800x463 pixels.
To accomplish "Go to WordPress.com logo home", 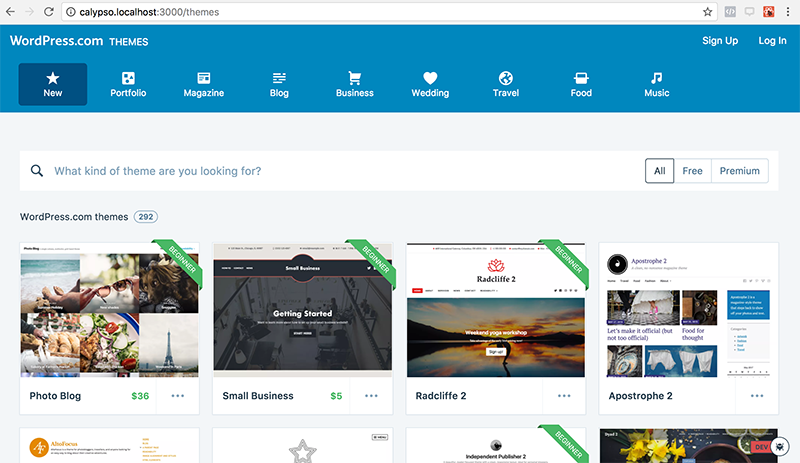I will [56, 41].
